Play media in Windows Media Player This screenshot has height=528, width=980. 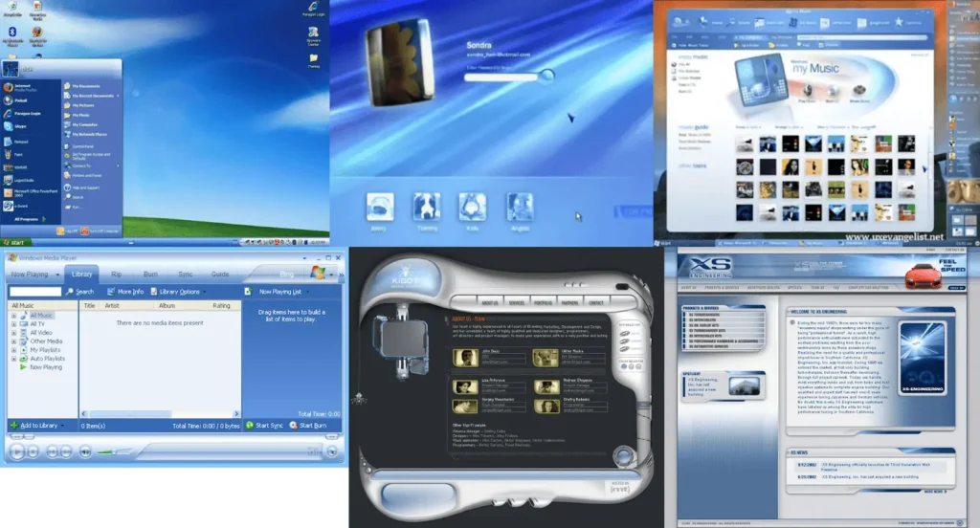tap(17, 451)
